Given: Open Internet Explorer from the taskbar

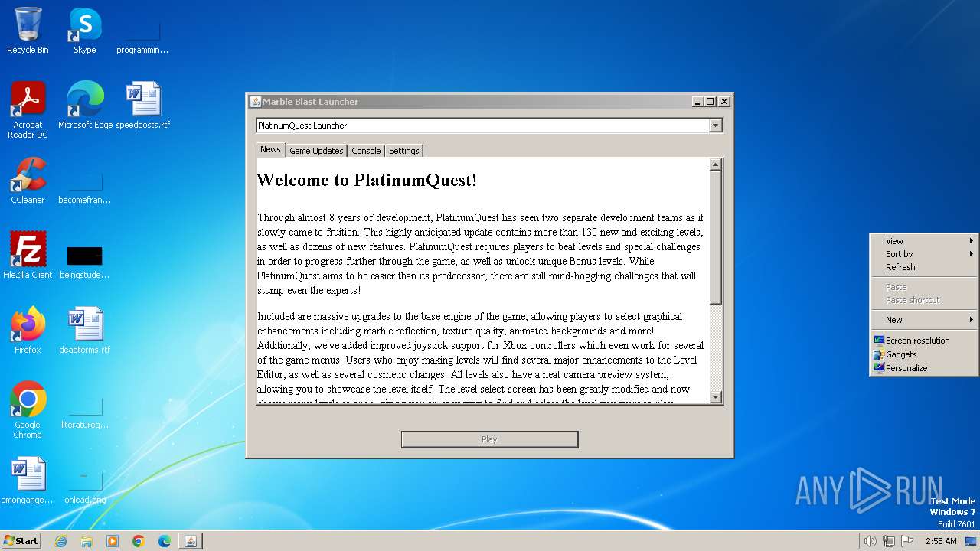Looking at the screenshot, I should (x=60, y=541).
